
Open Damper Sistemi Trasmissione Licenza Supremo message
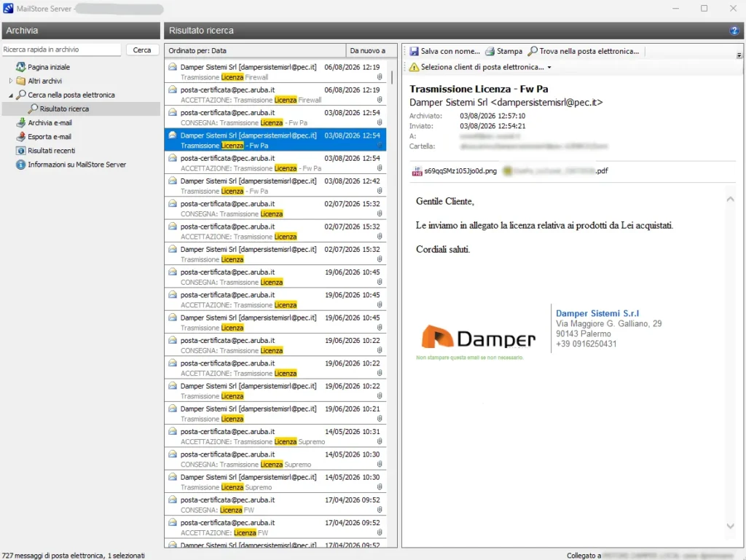(275, 482)
